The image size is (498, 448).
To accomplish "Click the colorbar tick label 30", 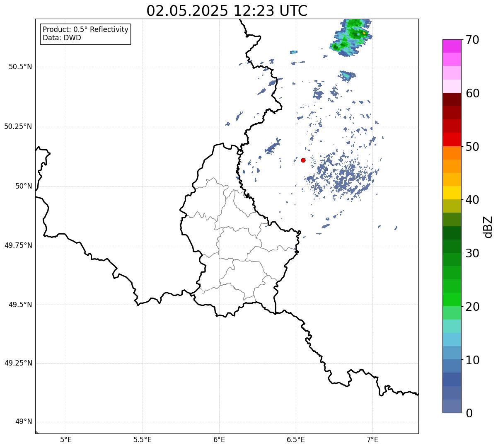I will [472, 253].
